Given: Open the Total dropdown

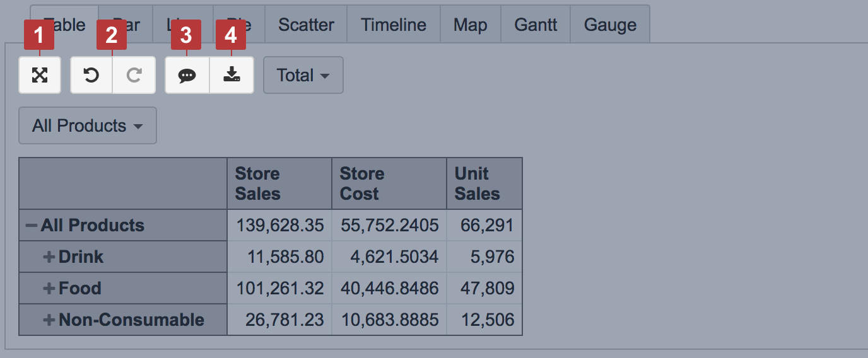Looking at the screenshot, I should (x=303, y=76).
